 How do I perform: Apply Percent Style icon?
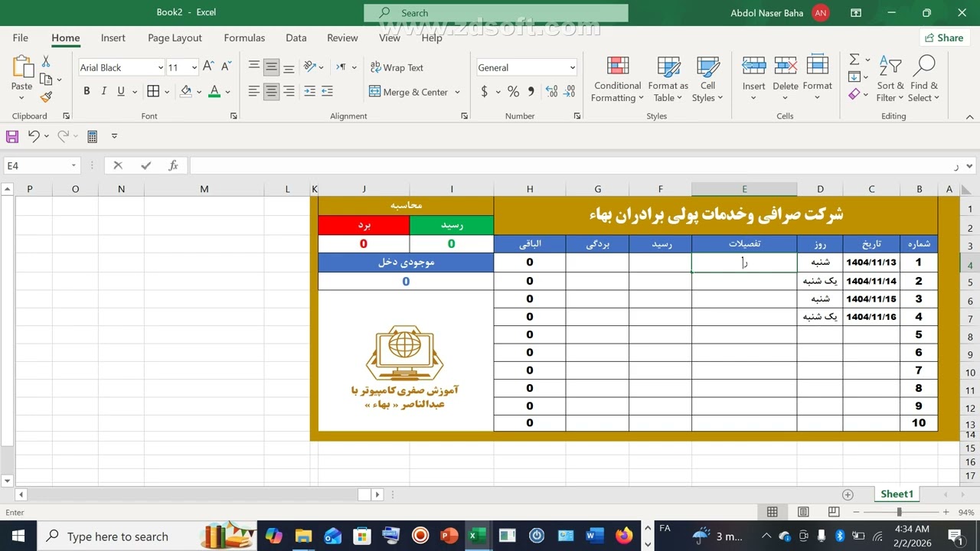click(x=513, y=92)
